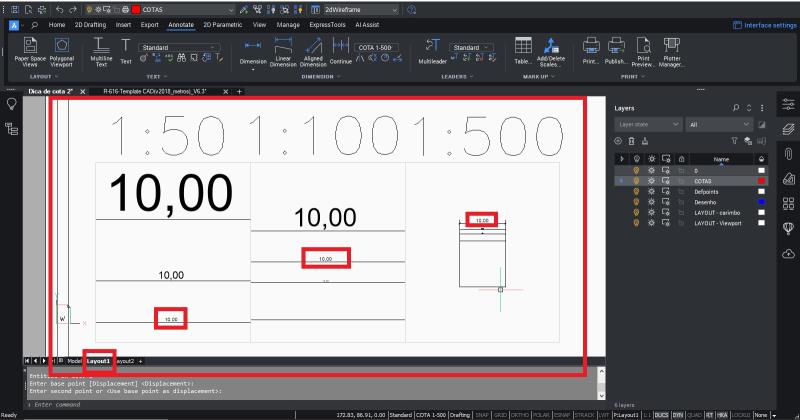The height and width of the screenshot is (420, 800).
Task: Select the Linear Dimension tool
Action: 284,51
